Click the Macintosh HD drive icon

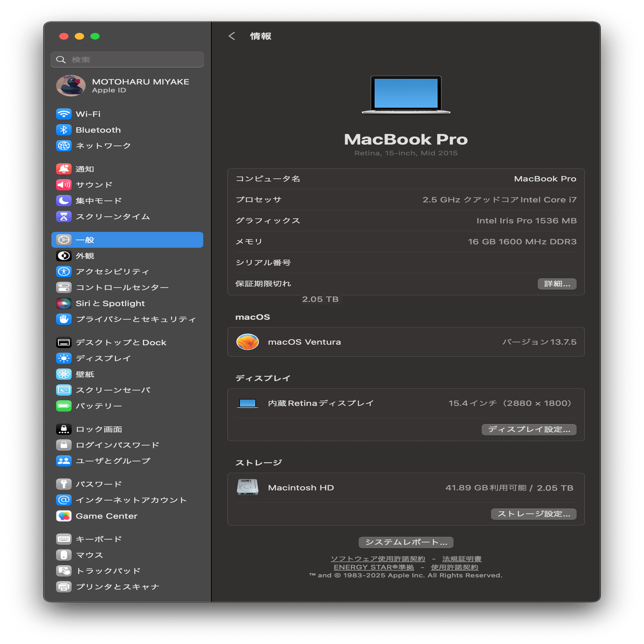(x=248, y=487)
